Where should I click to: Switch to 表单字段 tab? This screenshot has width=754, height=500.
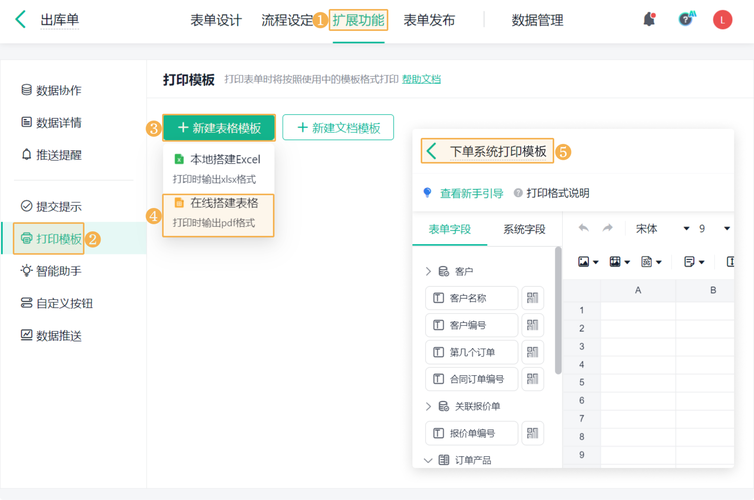(x=450, y=229)
